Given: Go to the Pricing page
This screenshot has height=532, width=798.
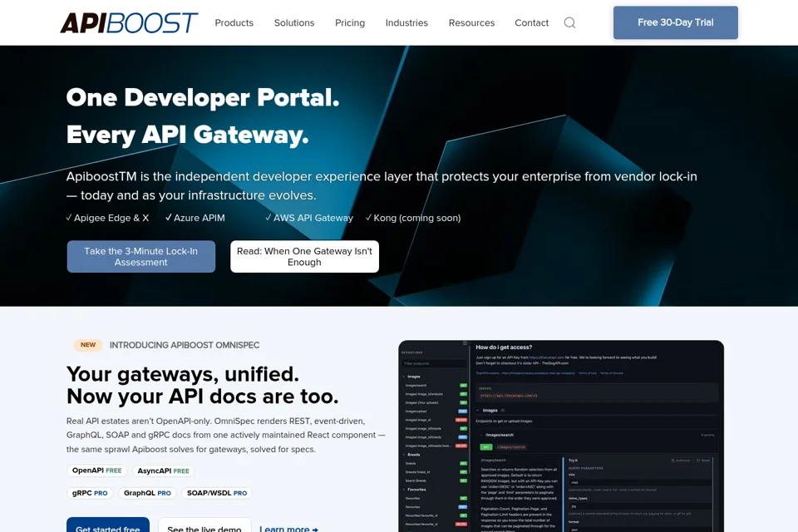Looking at the screenshot, I should coord(350,23).
